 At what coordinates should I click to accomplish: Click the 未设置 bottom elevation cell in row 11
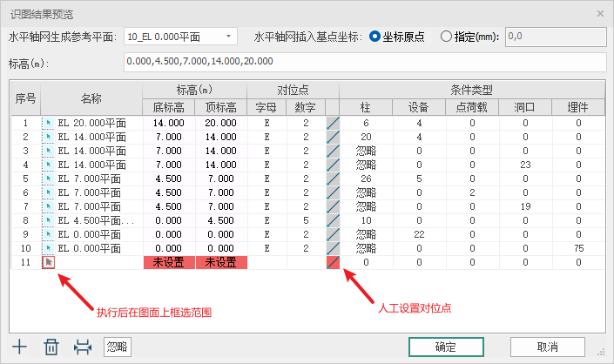(168, 261)
